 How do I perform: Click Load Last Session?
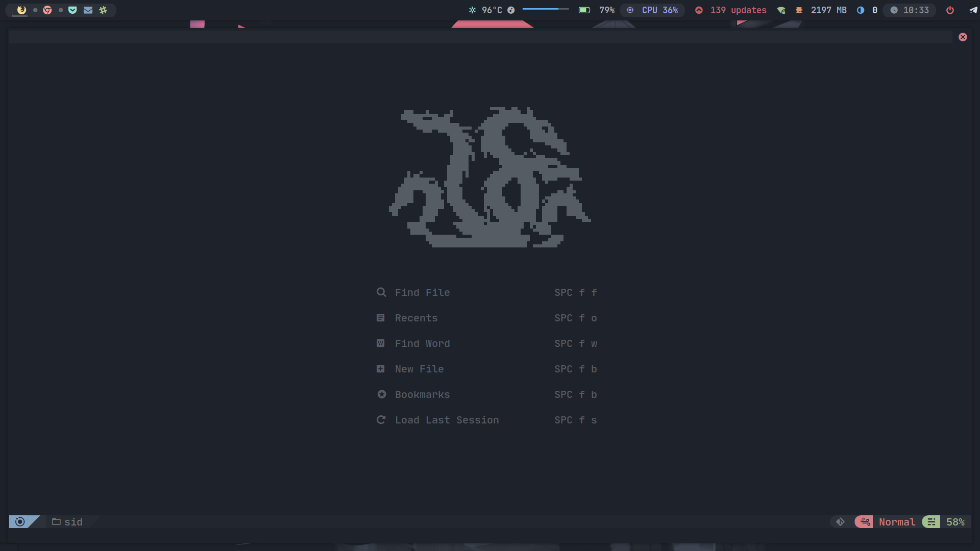point(447,420)
